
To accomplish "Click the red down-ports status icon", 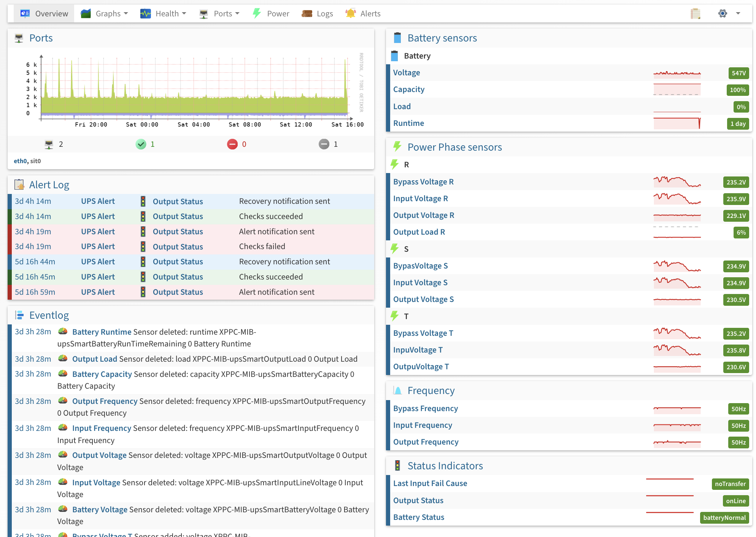I will click(x=232, y=144).
